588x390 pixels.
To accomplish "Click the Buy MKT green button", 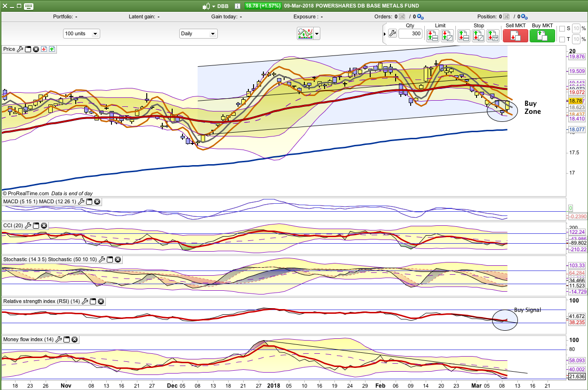I will (542, 36).
